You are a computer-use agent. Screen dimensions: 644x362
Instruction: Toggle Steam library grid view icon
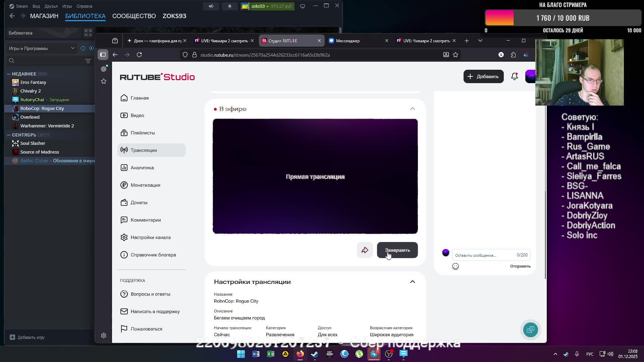[x=88, y=33]
